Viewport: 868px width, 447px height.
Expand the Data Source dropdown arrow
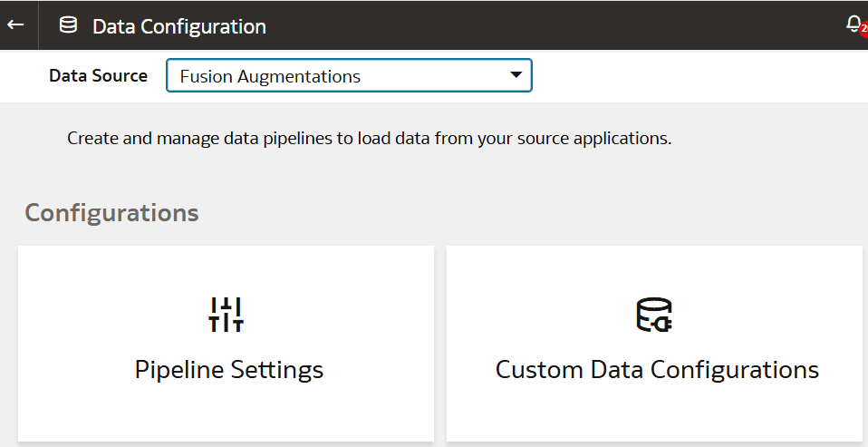point(516,75)
